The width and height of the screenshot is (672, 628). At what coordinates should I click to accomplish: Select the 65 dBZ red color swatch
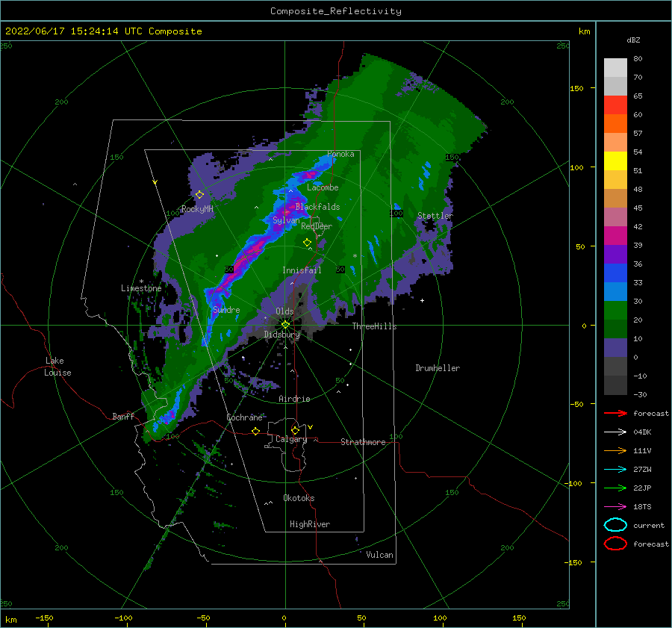point(615,105)
